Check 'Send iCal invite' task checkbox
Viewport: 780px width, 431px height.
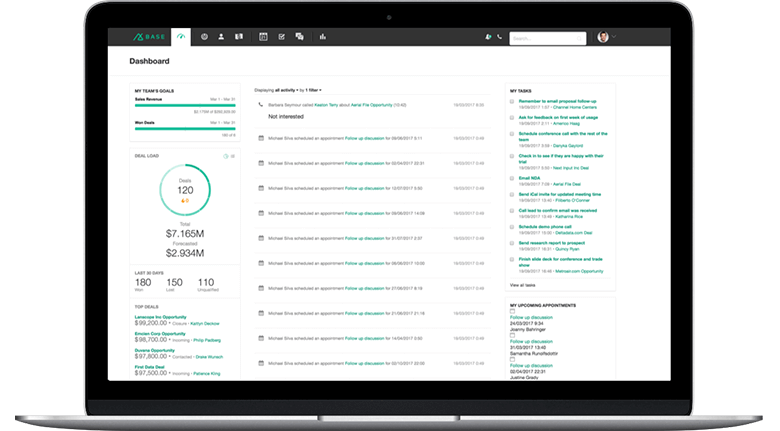[x=512, y=195]
